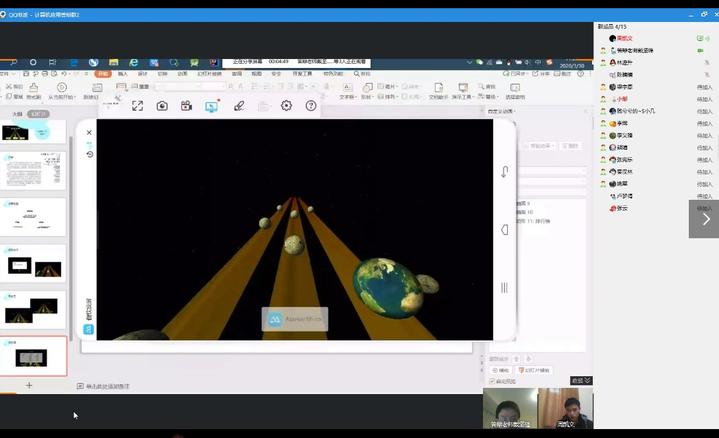The height and width of the screenshot is (438, 719).
Task: Open the gear settings in mirror toolbar
Action: [287, 106]
